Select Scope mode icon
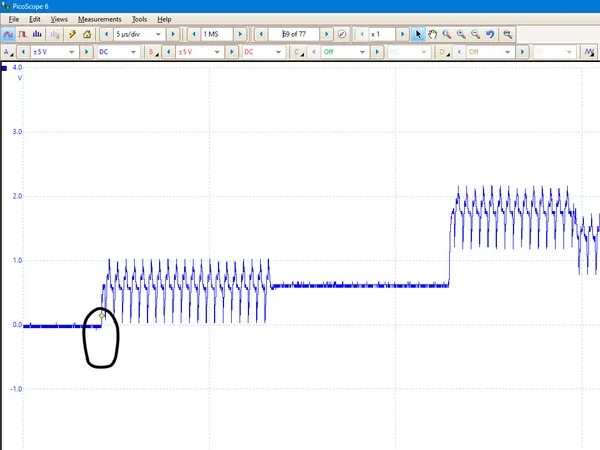This screenshot has height=450, width=600. coord(8,34)
